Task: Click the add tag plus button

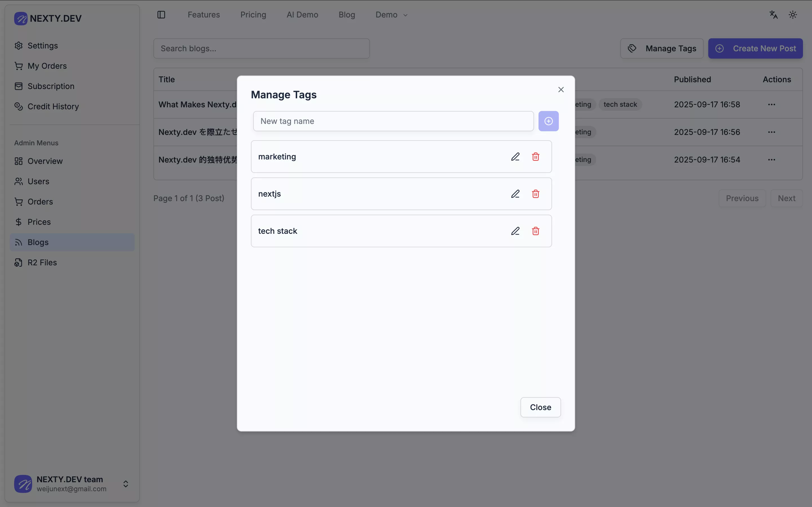Action: tap(548, 121)
